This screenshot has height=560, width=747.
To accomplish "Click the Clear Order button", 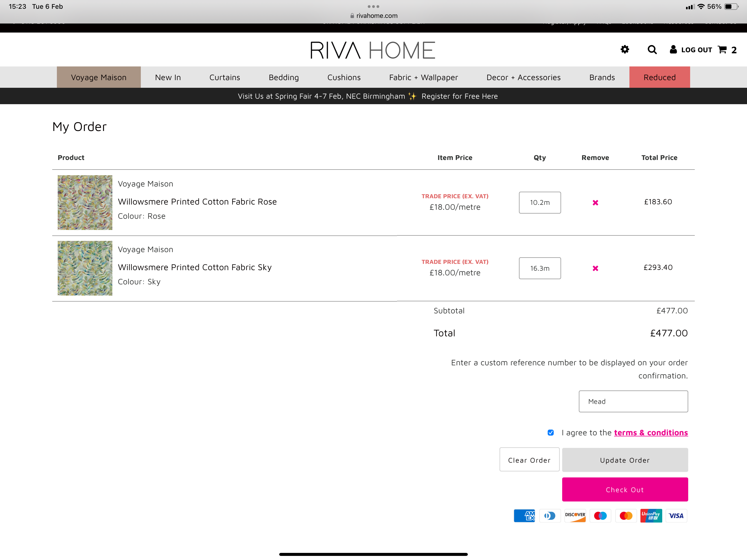I will (529, 460).
